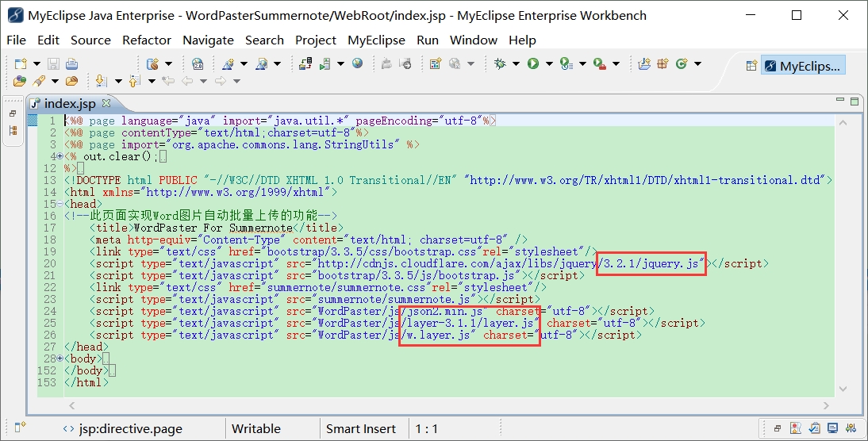The image size is (868, 441).
Task: Open the Refactor menu
Action: (147, 40)
